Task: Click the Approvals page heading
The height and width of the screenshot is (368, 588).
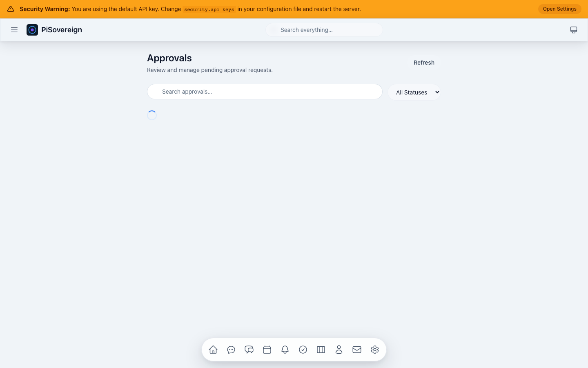Action: click(169, 58)
